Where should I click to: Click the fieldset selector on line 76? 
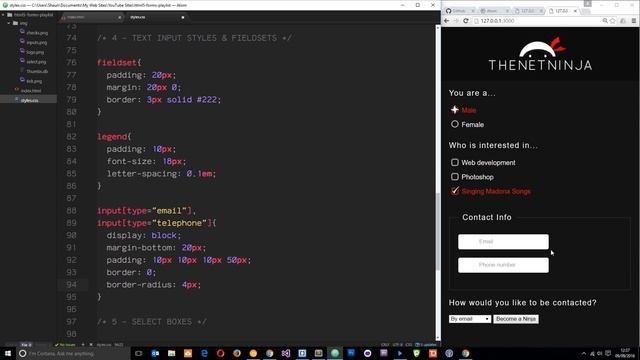click(x=117, y=63)
